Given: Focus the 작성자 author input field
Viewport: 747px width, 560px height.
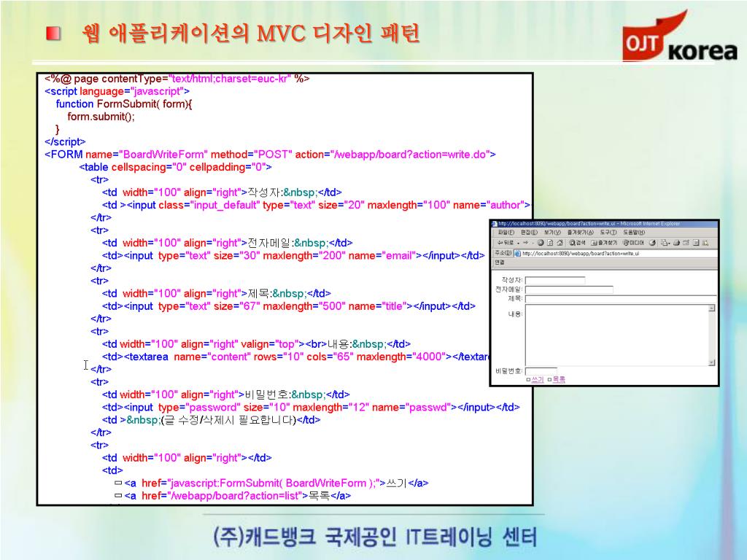Looking at the screenshot, I should click(x=555, y=281).
